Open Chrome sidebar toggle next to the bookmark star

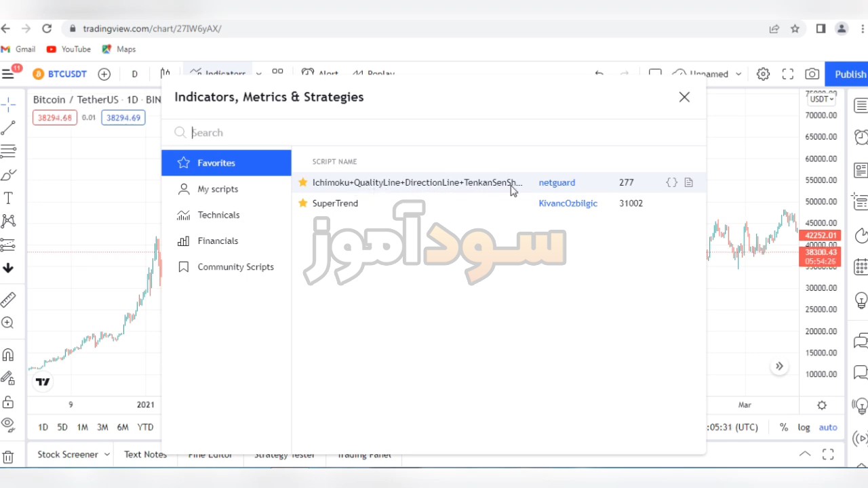[x=821, y=28]
